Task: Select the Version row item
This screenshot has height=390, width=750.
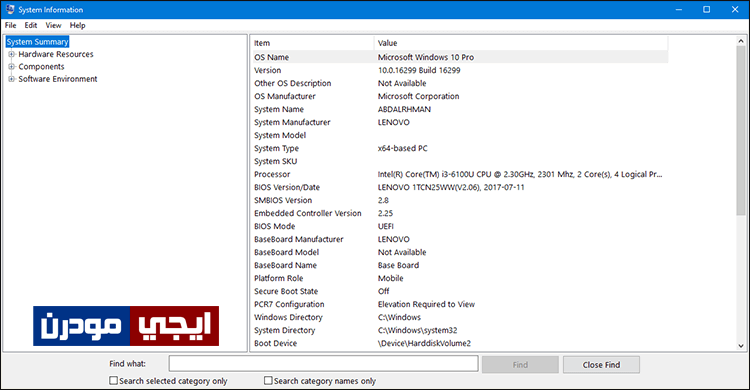Action: 460,70
